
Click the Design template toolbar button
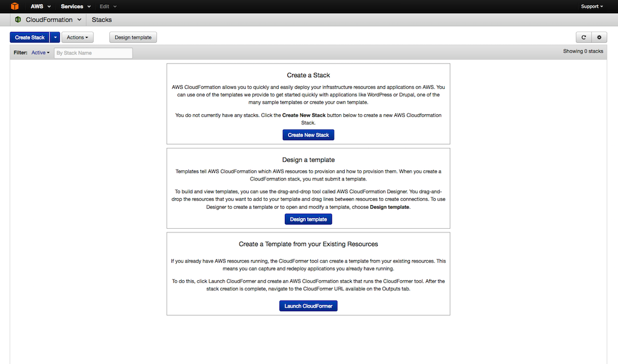[x=133, y=37]
